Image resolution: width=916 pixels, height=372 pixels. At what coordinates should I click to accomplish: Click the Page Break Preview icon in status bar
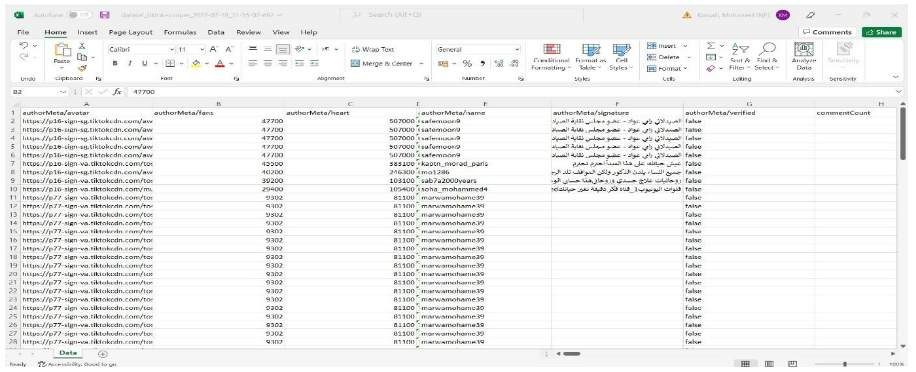(792, 364)
